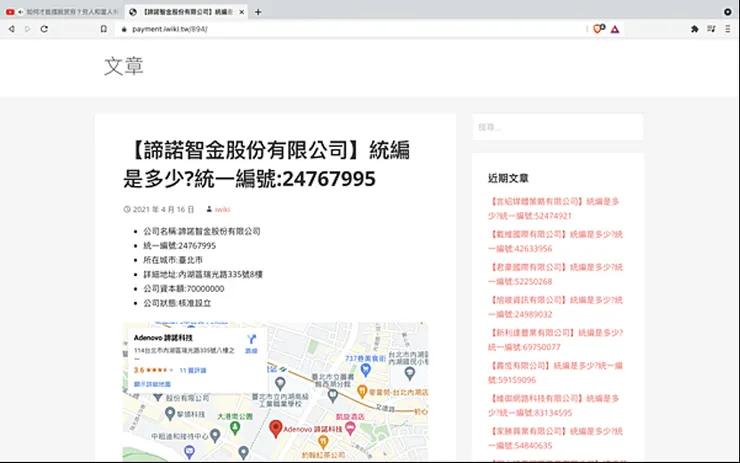Click the 擎諾科技 map marker
The width and height of the screenshot is (740, 463).
click(x=170, y=414)
